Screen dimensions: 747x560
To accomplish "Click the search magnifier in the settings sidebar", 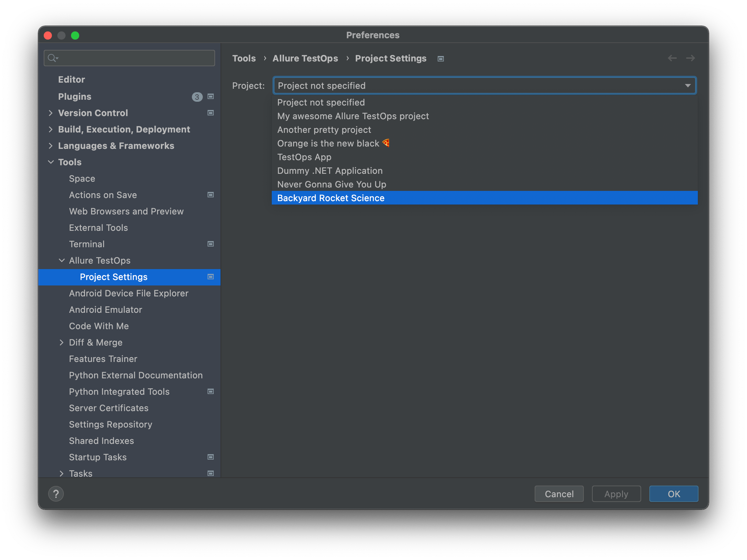I will [x=53, y=58].
